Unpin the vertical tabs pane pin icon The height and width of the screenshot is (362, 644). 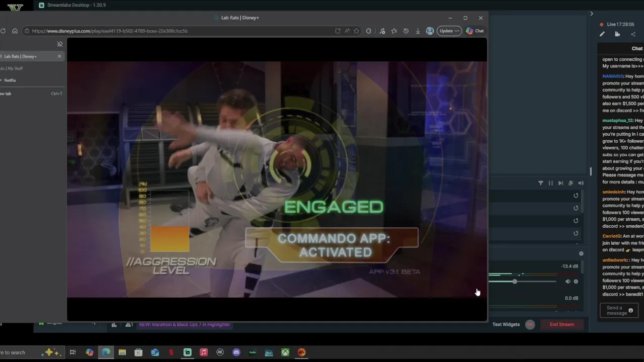coord(60,44)
